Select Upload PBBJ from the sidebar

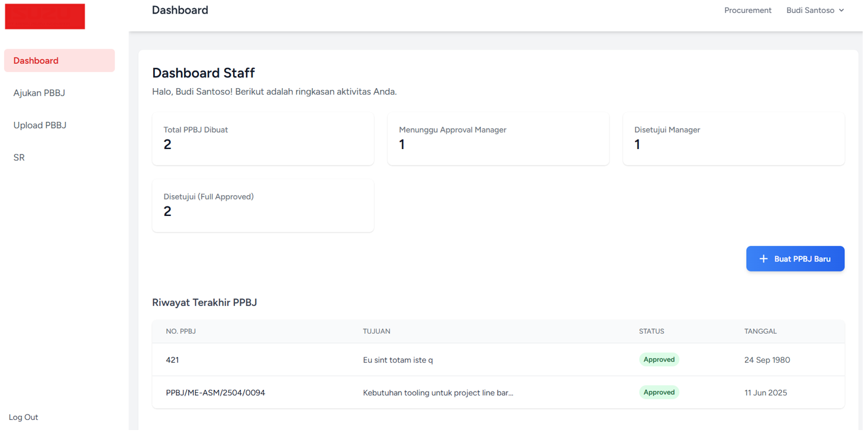click(x=40, y=125)
